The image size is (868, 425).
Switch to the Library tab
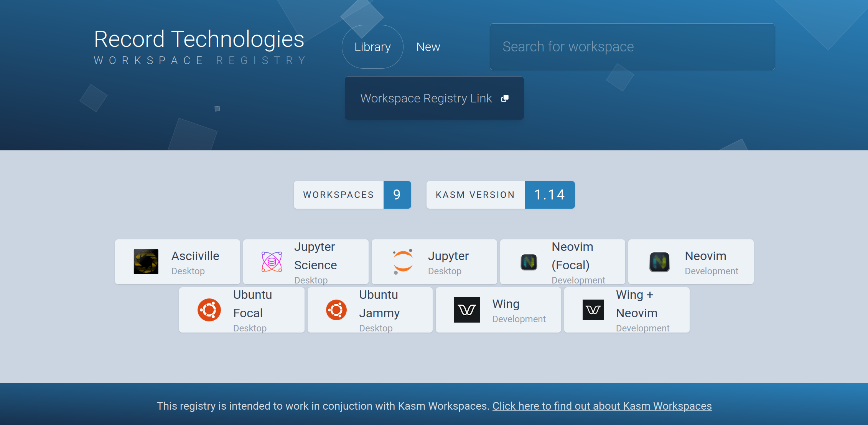pos(372,47)
